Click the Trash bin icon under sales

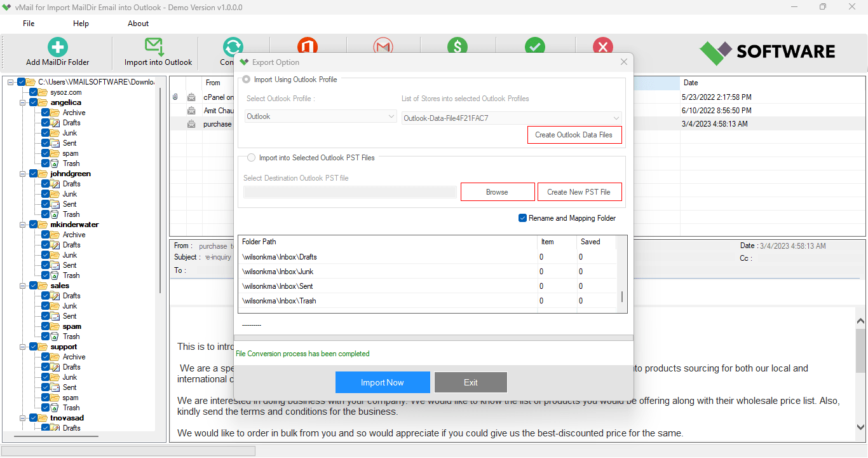point(55,337)
